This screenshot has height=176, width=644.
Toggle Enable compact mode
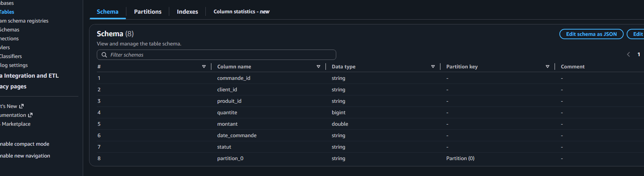click(24, 144)
